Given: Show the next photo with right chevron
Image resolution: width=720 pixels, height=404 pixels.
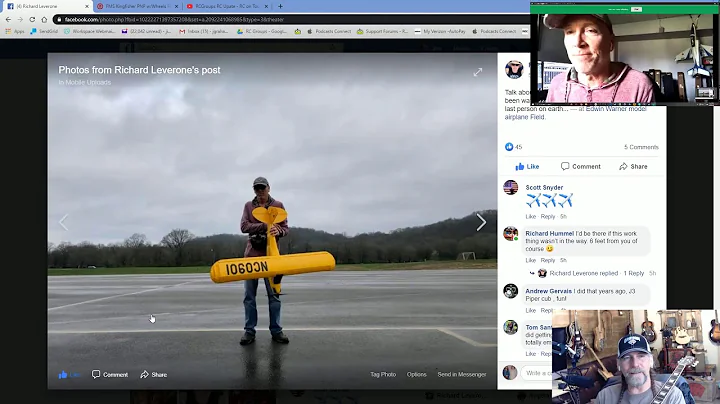Looking at the screenshot, I should pos(481,223).
